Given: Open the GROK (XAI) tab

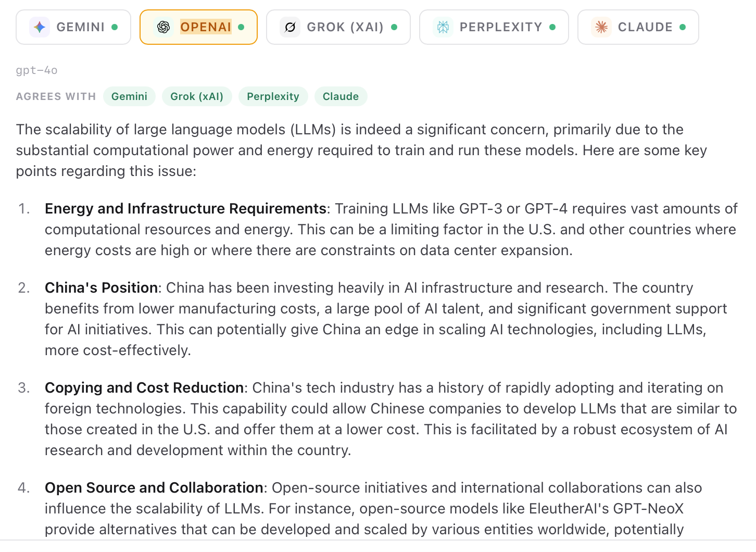Looking at the screenshot, I should point(338,27).
